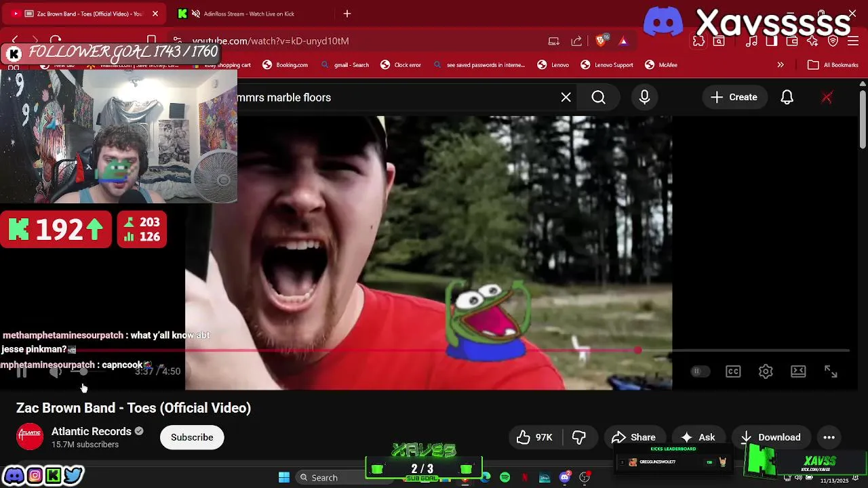
Task: Open the Ask feature below video
Action: point(698,437)
